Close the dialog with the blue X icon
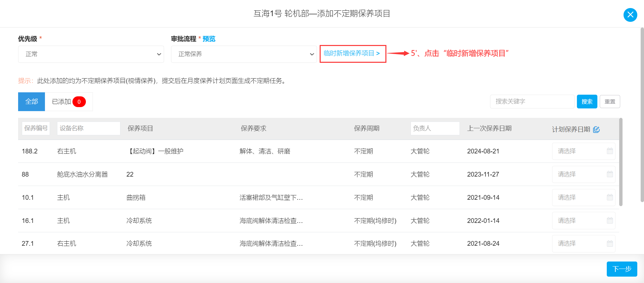Image resolution: width=644 pixels, height=283 pixels. click(x=630, y=15)
